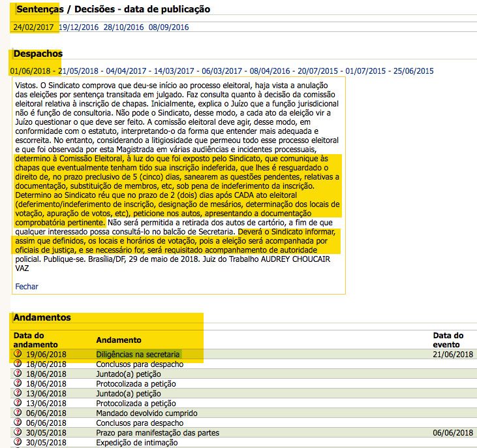Click icon for 06/06/2018 Conclusos para despacho
Viewport: 477px width, 448px height.
point(18,423)
